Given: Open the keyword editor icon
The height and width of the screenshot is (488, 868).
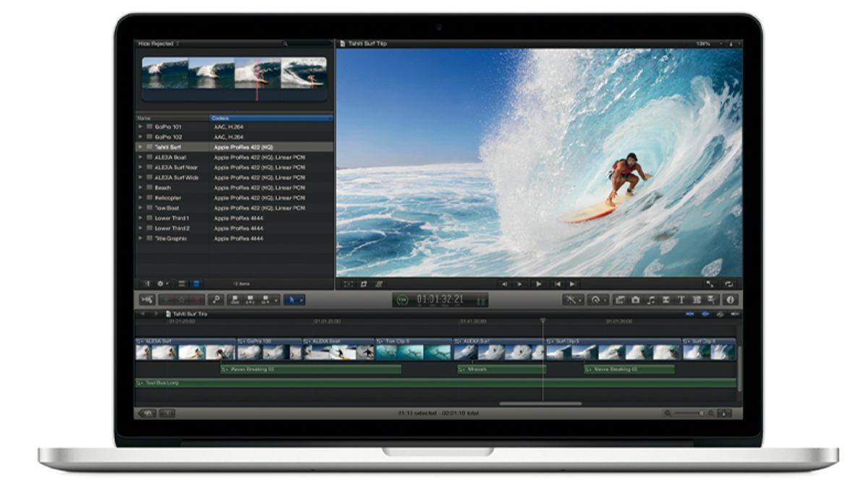Looking at the screenshot, I should click(x=216, y=299).
